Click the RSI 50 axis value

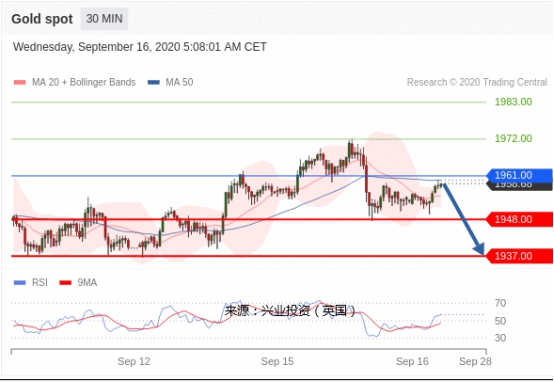(x=500, y=321)
